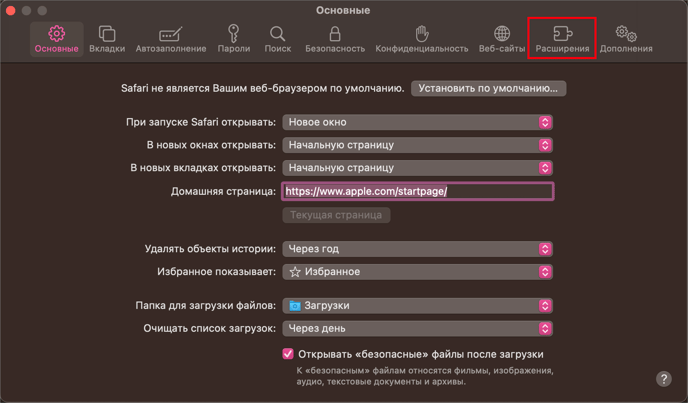688x403 pixels.
Task: Open the Автозаполнение pane
Action: (x=171, y=39)
